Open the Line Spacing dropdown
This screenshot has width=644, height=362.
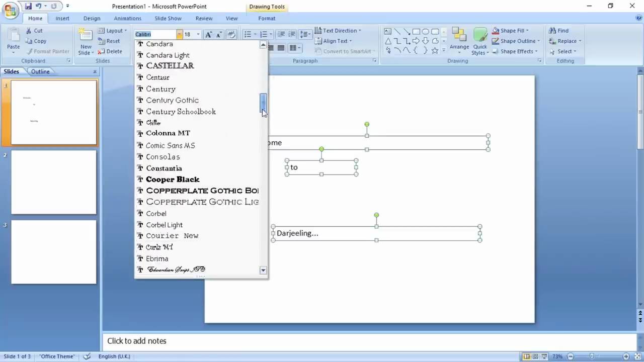(x=305, y=34)
